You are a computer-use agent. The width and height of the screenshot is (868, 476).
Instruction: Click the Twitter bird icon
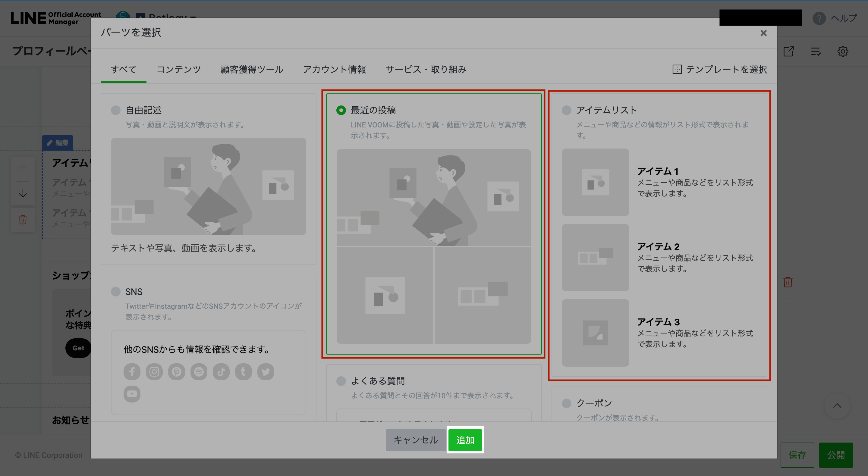(266, 371)
